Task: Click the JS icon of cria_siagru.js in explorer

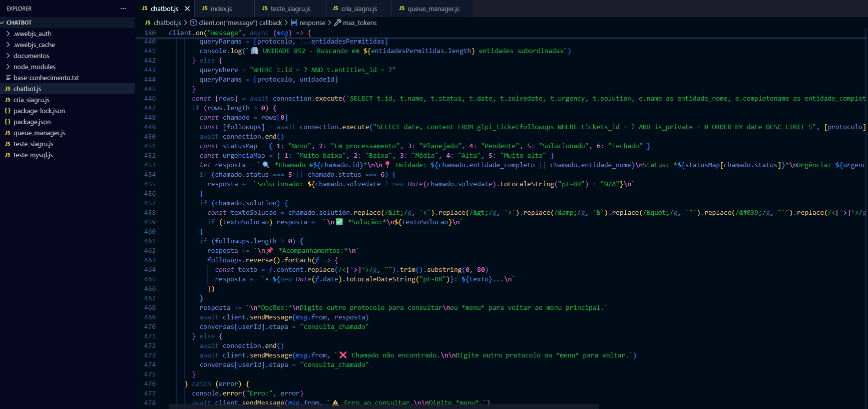Action: point(8,100)
